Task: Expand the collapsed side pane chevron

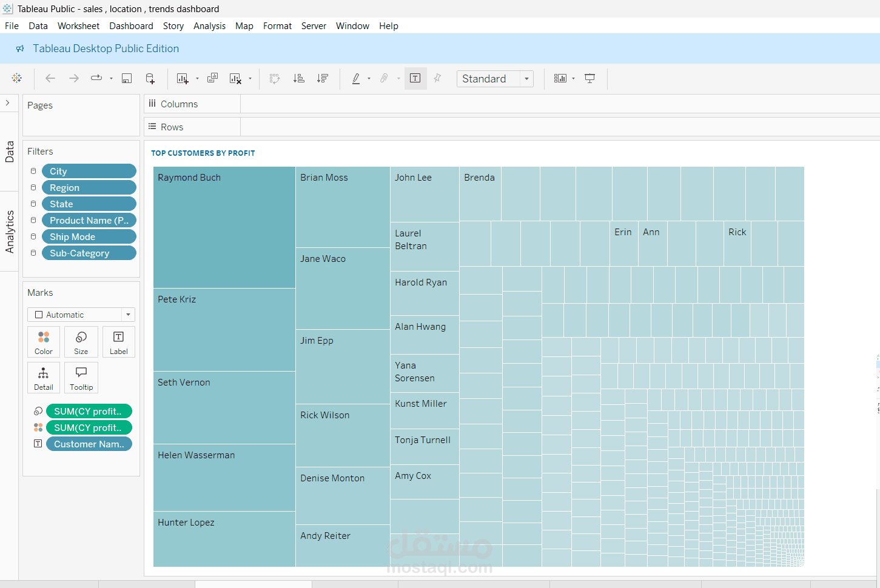Action: click(8, 102)
